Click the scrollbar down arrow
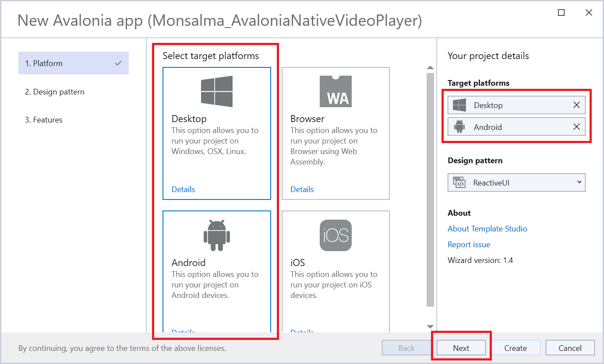The image size is (604, 364). point(430,327)
